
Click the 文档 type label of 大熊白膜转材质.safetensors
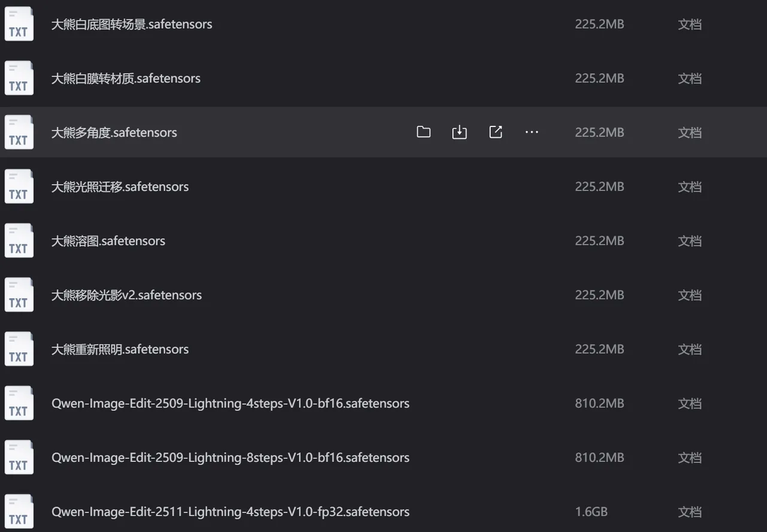pyautogui.click(x=690, y=78)
